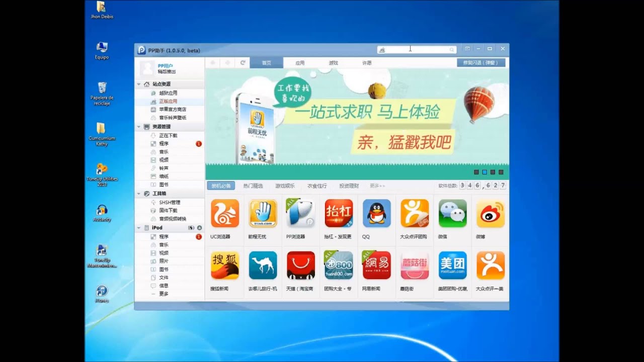This screenshot has width=644, height=362.
Task: Open iTunes desktop shortcut
Action: coord(102,293)
